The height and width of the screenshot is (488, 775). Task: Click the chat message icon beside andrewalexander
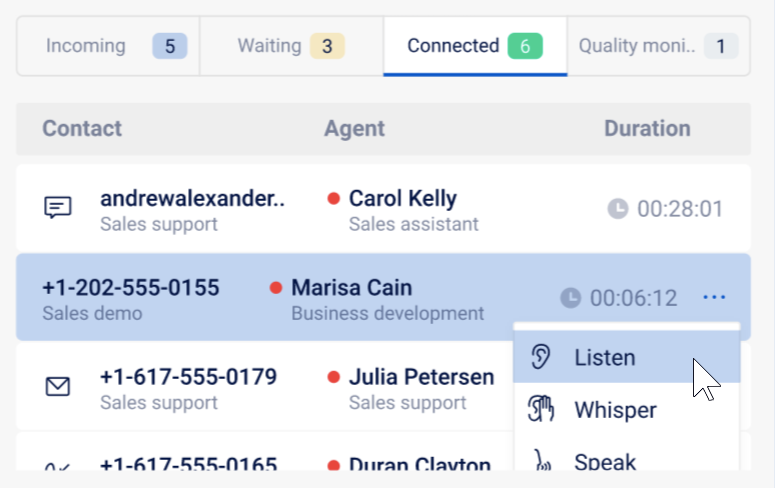(x=58, y=208)
